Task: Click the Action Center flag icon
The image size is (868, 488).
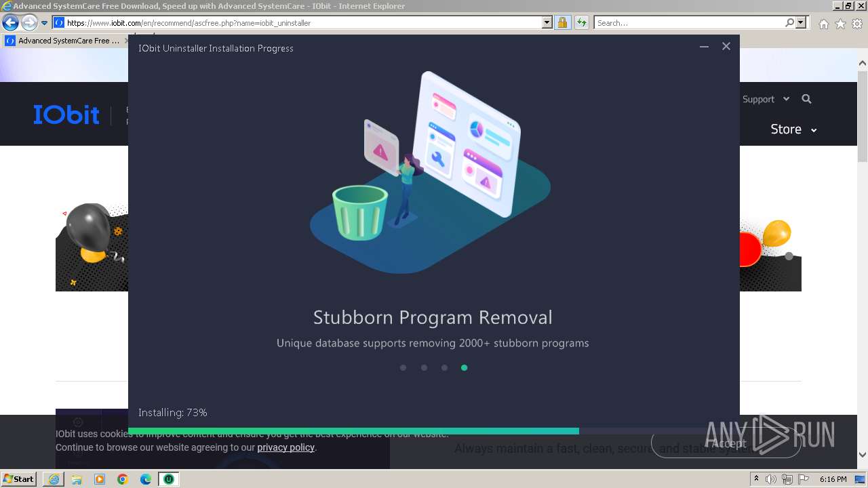Action: tap(802, 479)
